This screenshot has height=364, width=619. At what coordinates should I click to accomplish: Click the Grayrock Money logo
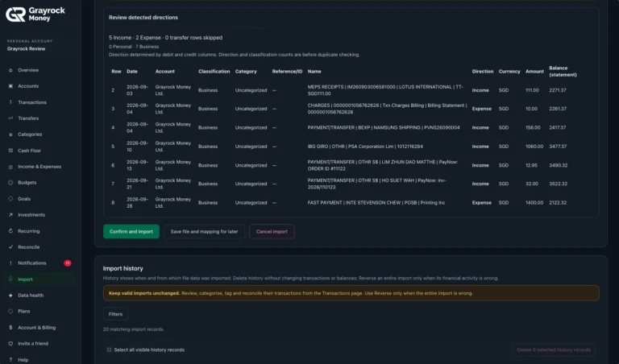[x=35, y=14]
